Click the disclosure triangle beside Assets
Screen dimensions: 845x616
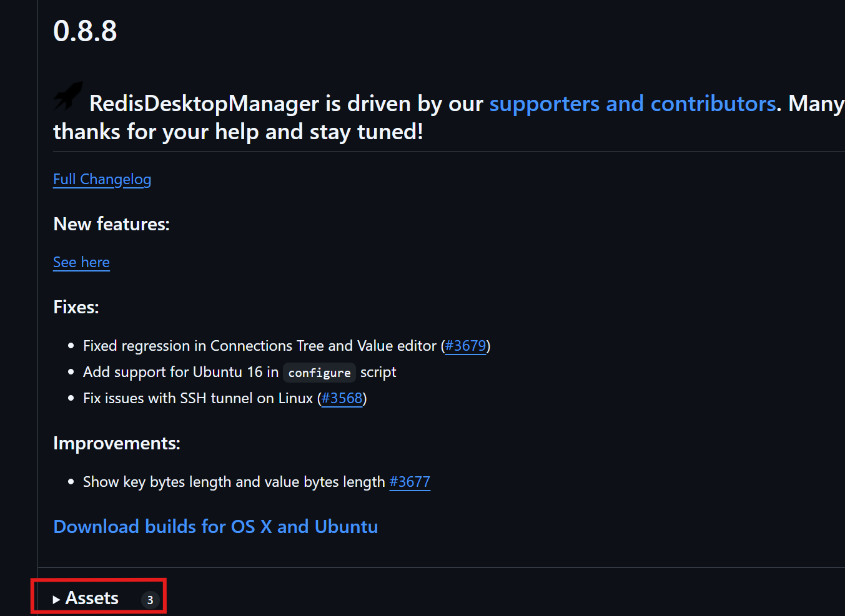[56, 598]
